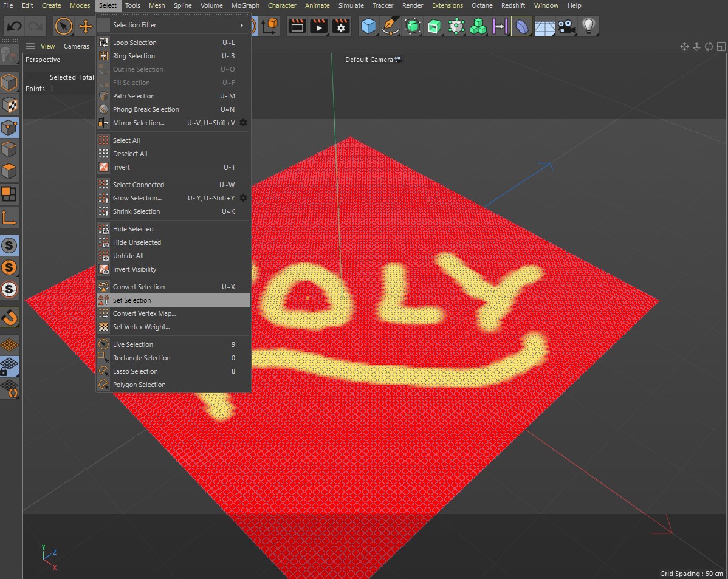The height and width of the screenshot is (579, 728).
Task: Choose Lasso Selection menu entry
Action: click(173, 371)
